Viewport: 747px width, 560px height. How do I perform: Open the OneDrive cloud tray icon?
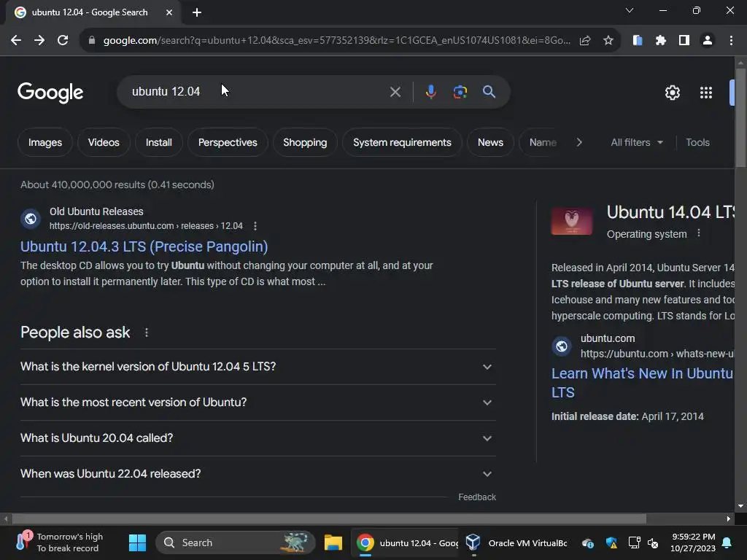[x=588, y=542]
